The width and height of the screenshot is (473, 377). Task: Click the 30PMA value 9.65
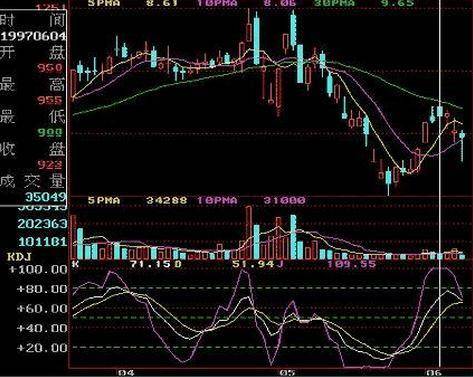pos(398,3)
